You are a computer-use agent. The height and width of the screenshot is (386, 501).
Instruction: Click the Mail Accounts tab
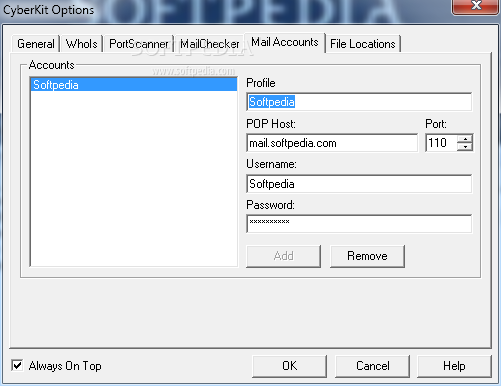[285, 42]
